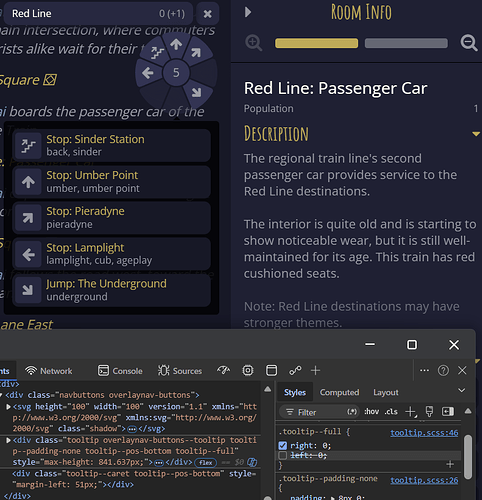
Task: Click the zoom out magnifier icon
Action: (x=469, y=43)
